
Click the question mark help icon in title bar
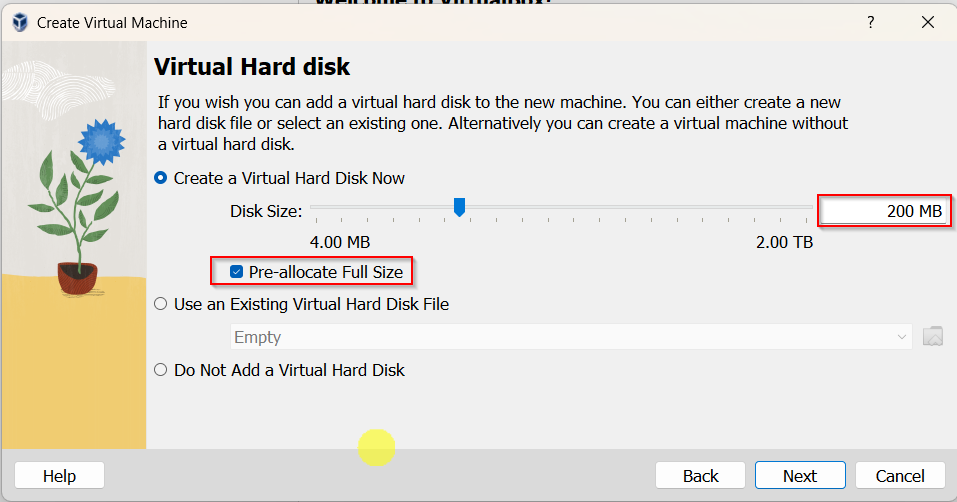click(x=870, y=22)
